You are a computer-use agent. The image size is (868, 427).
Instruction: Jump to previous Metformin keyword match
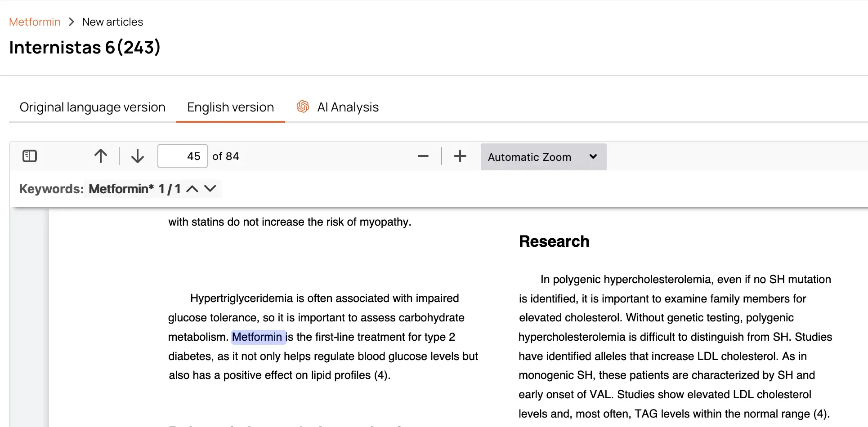coord(192,189)
